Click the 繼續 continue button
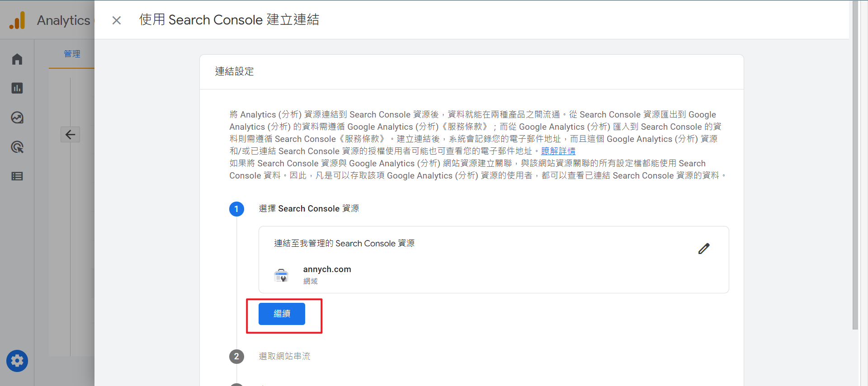The height and width of the screenshot is (386, 868). click(x=282, y=314)
